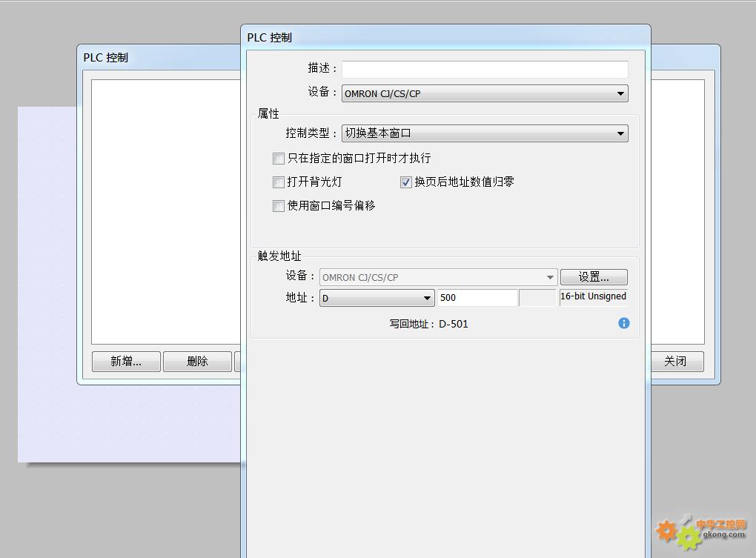Click 删除 in the background PLC window

tap(197, 362)
